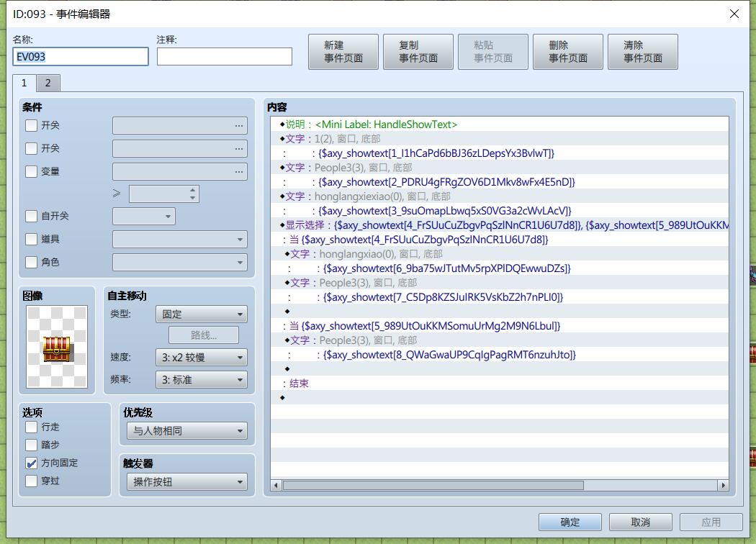
Task: Open the 触发器 trigger dropdown
Action: coord(187,482)
